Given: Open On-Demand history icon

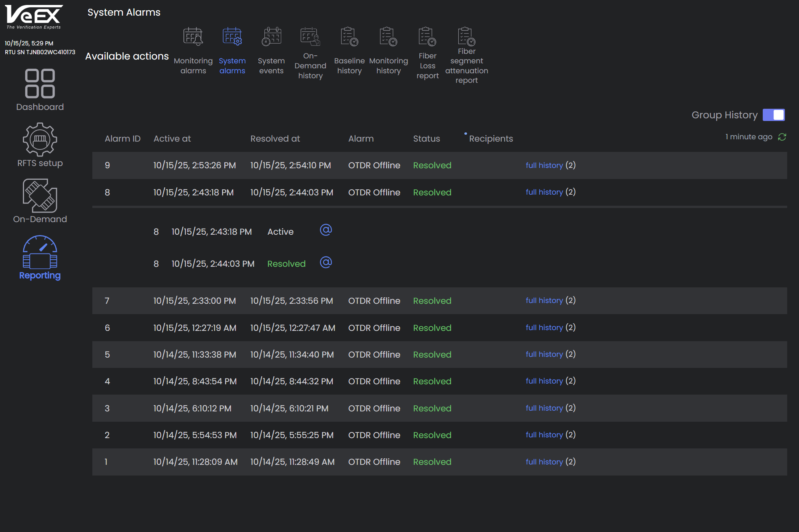Looking at the screenshot, I should 310,37.
